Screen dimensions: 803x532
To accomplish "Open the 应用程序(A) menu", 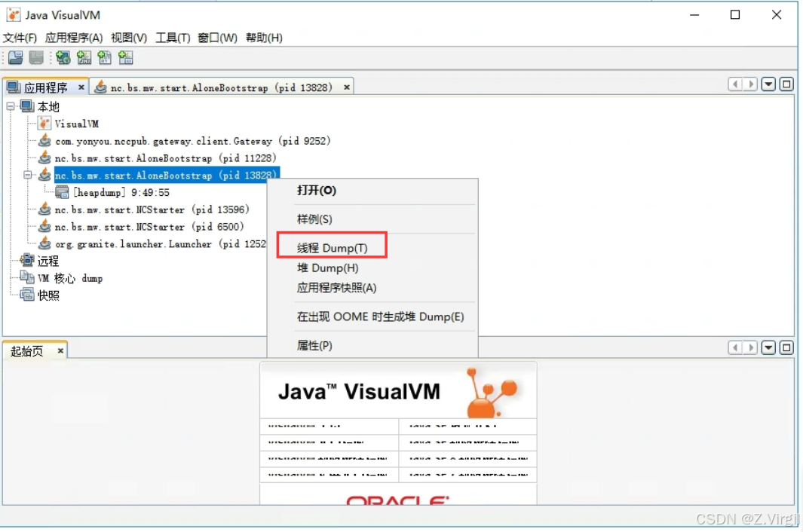I will tap(74, 38).
